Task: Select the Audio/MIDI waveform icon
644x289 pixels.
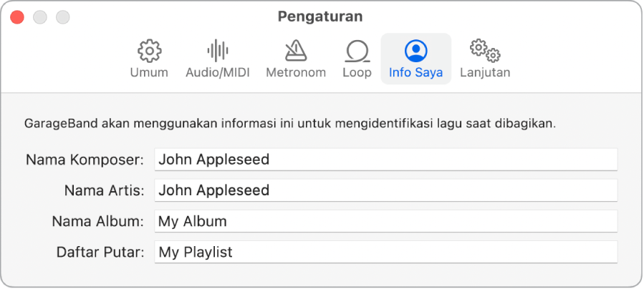Action: pyautogui.click(x=218, y=51)
